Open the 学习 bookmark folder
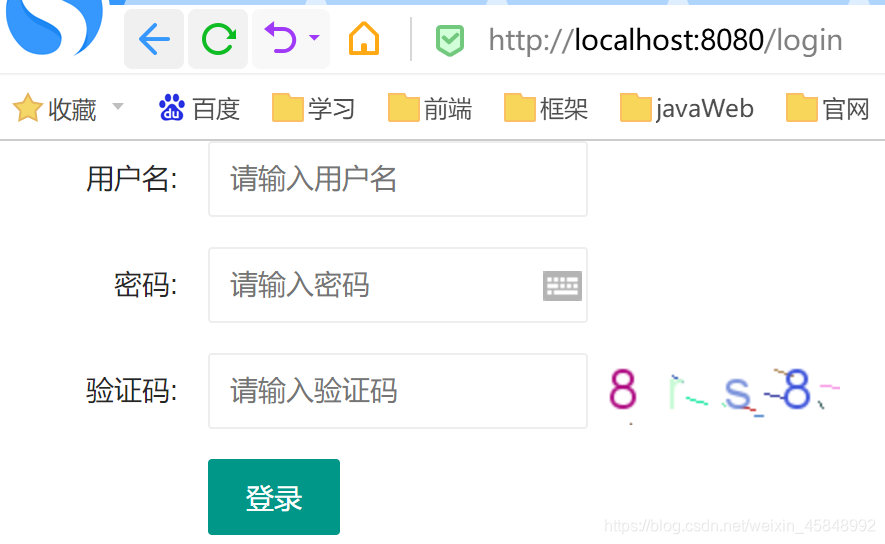Image resolution: width=885 pixels, height=544 pixels. tap(314, 108)
